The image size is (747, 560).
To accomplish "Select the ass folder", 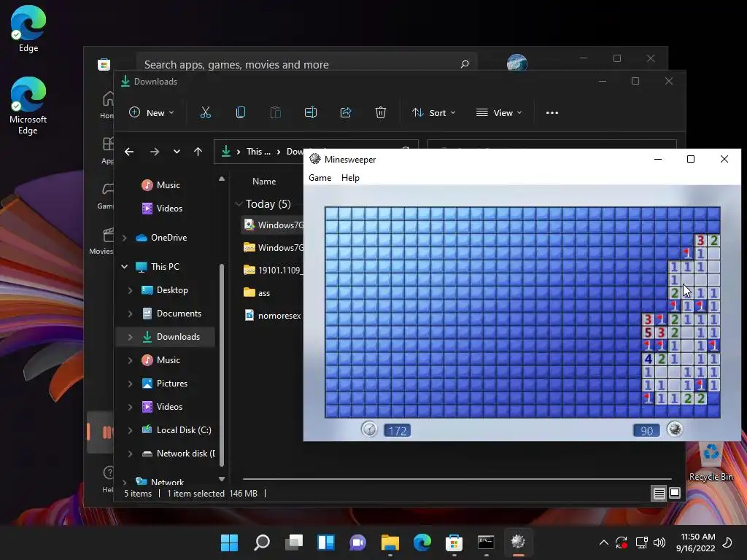I will tap(257, 292).
